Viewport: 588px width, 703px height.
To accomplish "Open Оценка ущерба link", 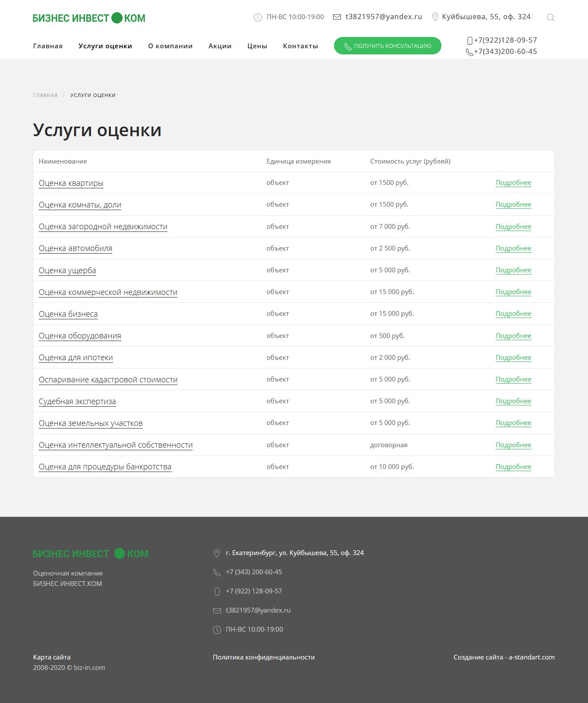I will tap(67, 271).
